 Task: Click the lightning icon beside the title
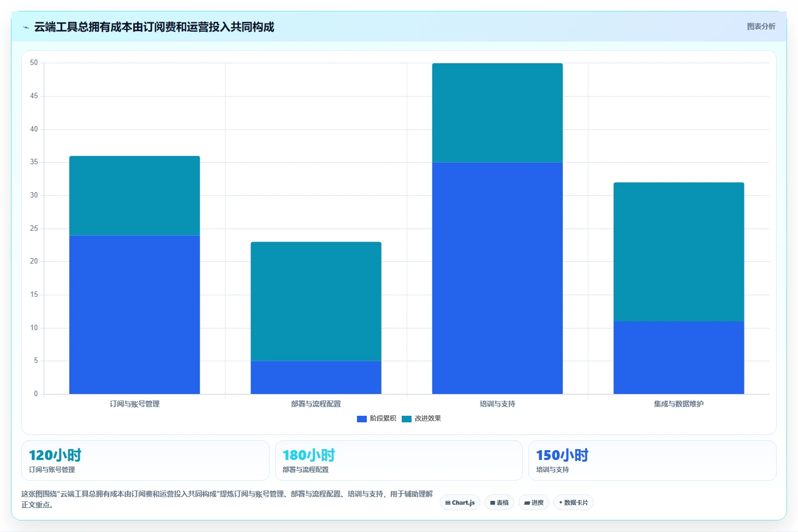(x=26, y=27)
